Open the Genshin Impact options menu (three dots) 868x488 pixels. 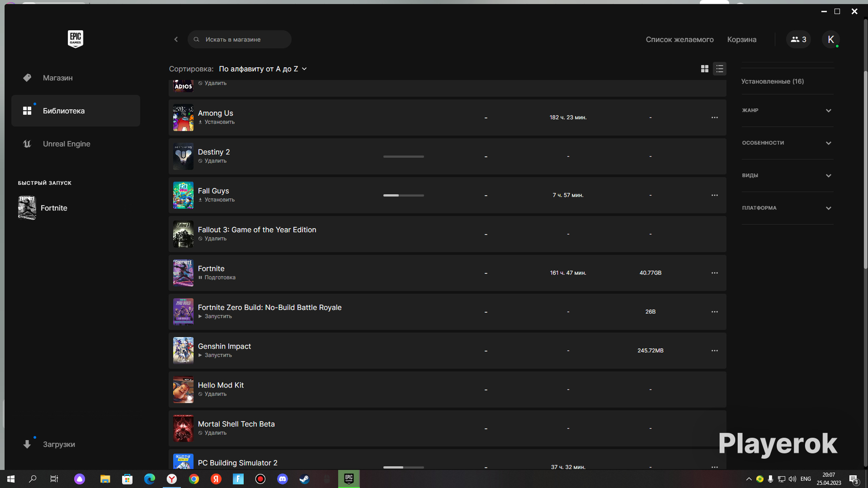point(714,350)
